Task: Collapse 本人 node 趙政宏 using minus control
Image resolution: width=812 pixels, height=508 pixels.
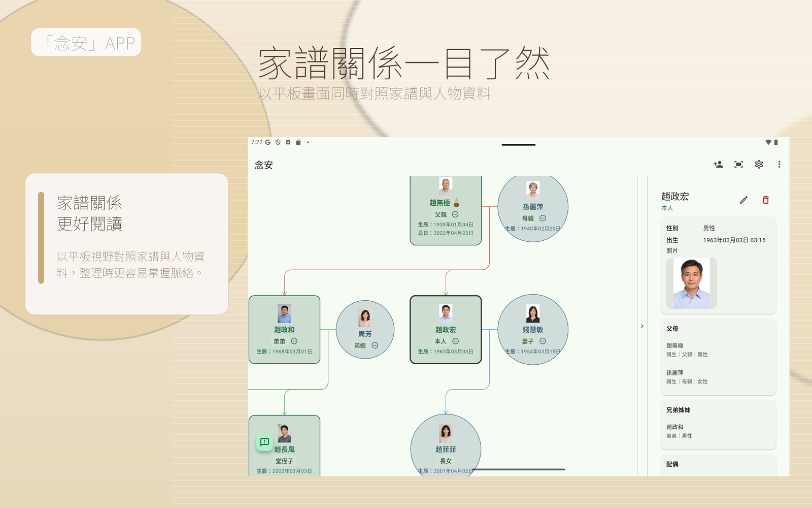Action: coord(455,341)
